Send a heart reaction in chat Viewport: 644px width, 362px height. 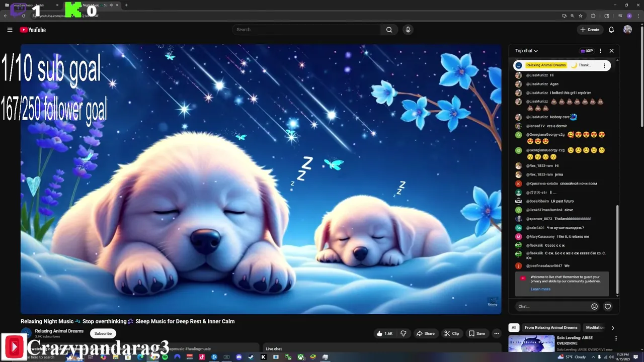click(608, 306)
